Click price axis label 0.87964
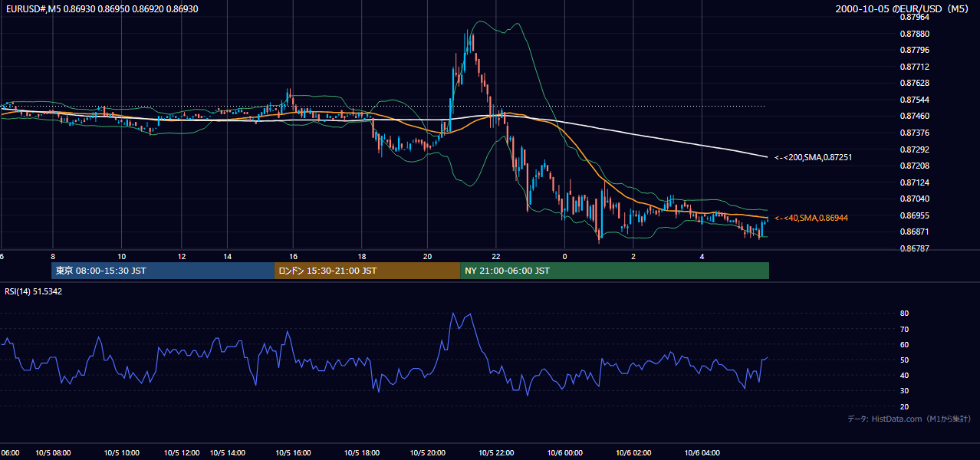Screen dimensions: 980x460 (x=914, y=17)
